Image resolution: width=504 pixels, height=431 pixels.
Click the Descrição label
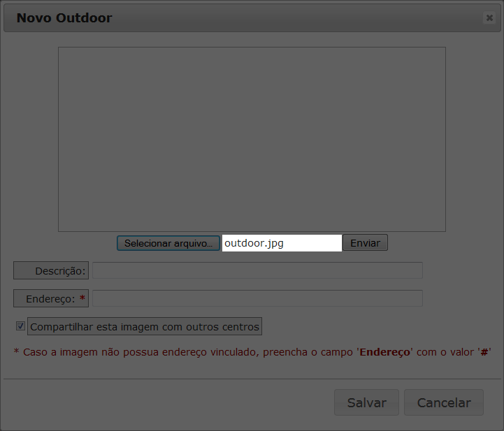coord(51,270)
